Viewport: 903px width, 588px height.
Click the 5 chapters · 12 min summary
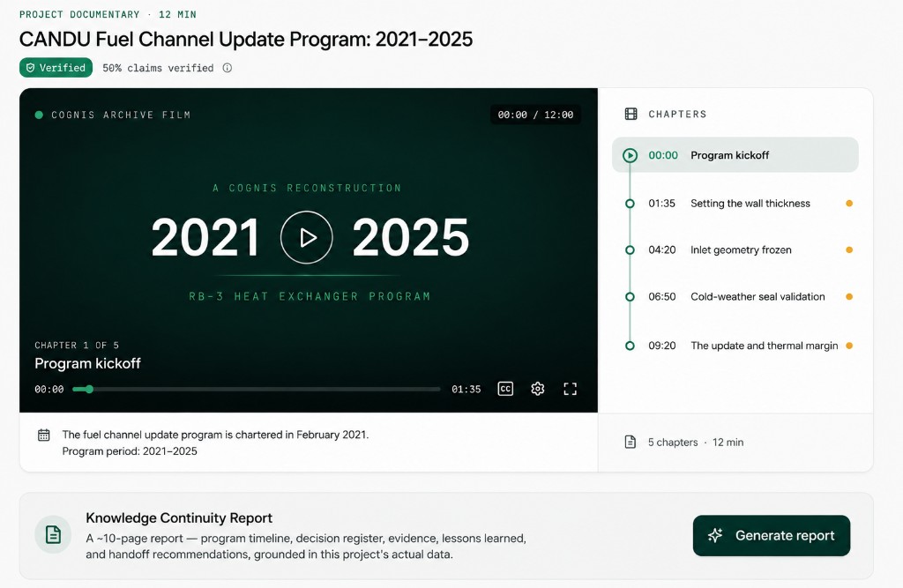click(696, 443)
